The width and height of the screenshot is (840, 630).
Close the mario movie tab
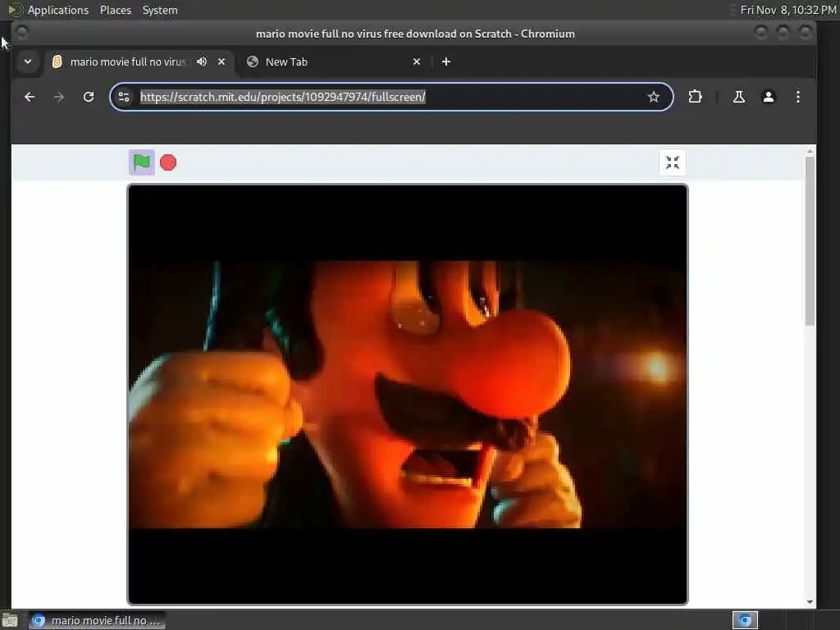[221, 62]
